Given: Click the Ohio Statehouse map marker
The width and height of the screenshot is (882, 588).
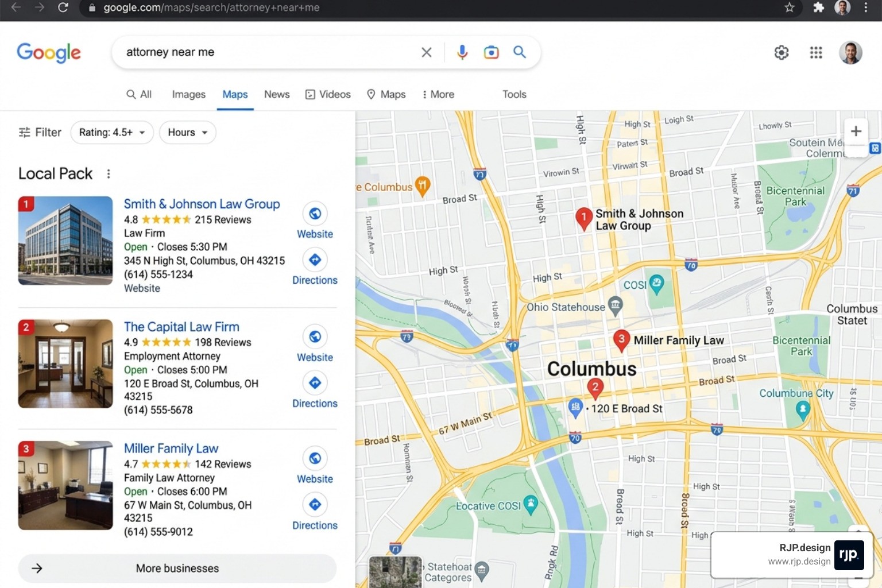Looking at the screenshot, I should 615,306.
